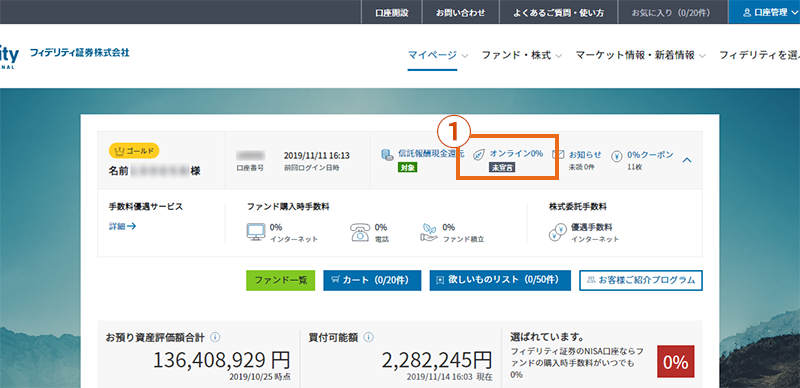Click フィデリティ証券株式会社 logo text
Screen dimensions: 800x388
coord(80,53)
